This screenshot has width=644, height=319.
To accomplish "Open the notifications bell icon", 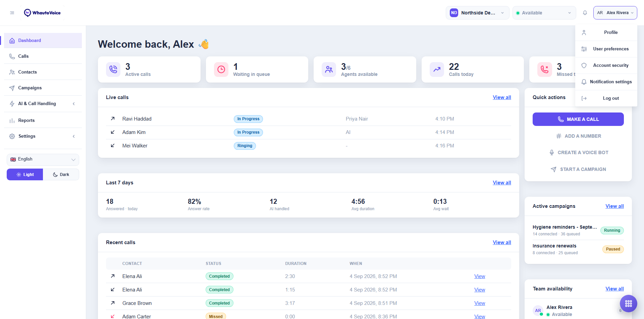I will (585, 13).
